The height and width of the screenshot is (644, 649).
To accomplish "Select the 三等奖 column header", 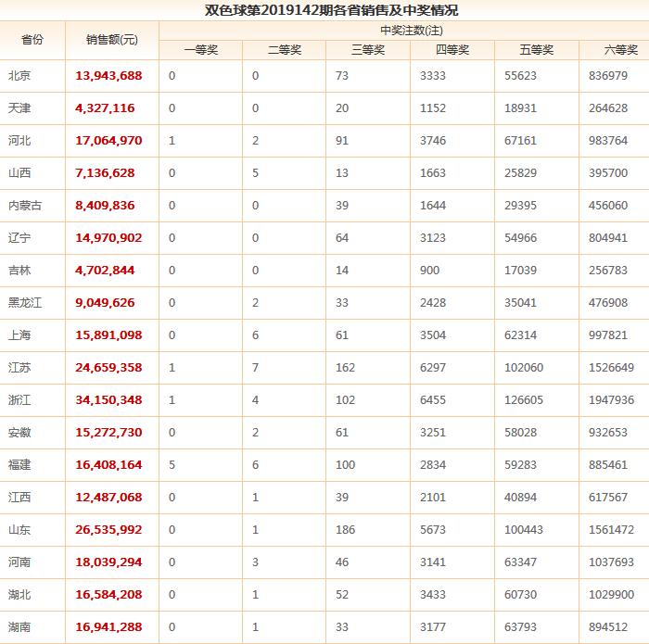I will tap(368, 50).
